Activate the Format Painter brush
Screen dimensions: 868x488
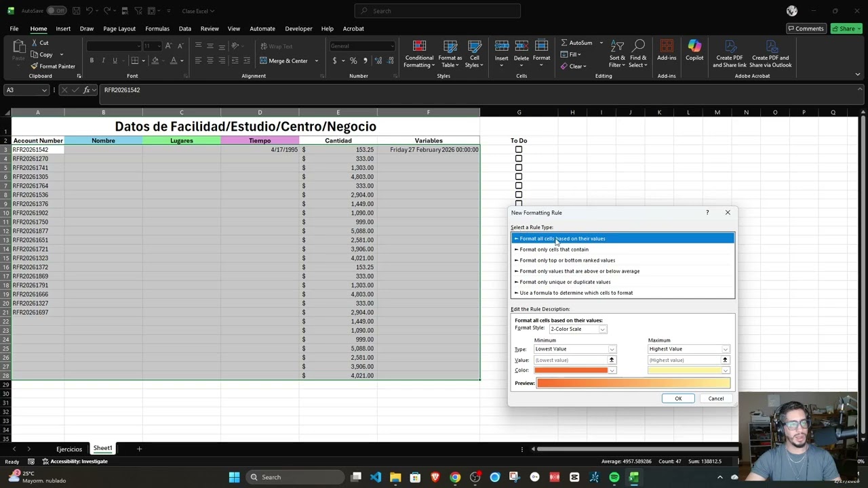point(34,66)
